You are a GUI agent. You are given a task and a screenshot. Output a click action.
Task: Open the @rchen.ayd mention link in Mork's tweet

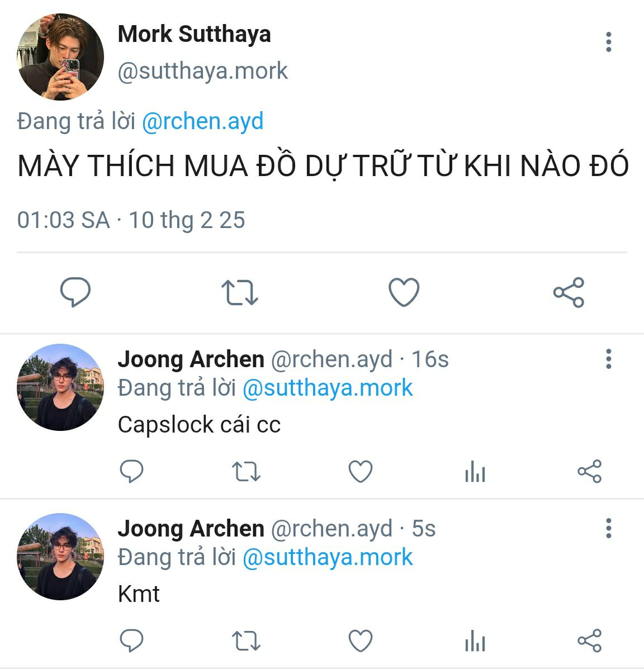(x=202, y=121)
